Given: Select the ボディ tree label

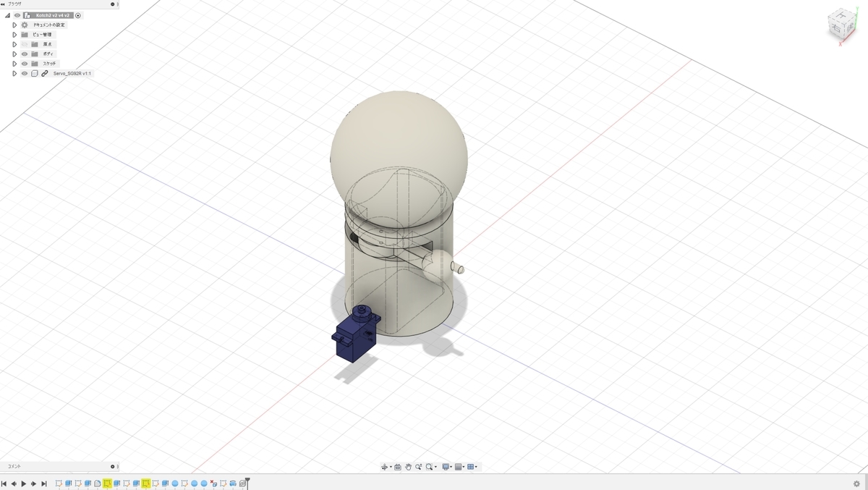Looking at the screenshot, I should point(48,54).
